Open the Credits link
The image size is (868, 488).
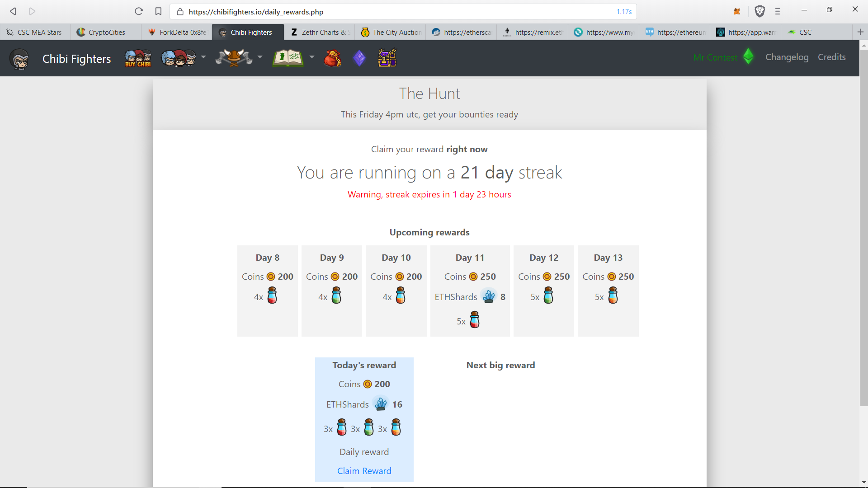pos(831,57)
